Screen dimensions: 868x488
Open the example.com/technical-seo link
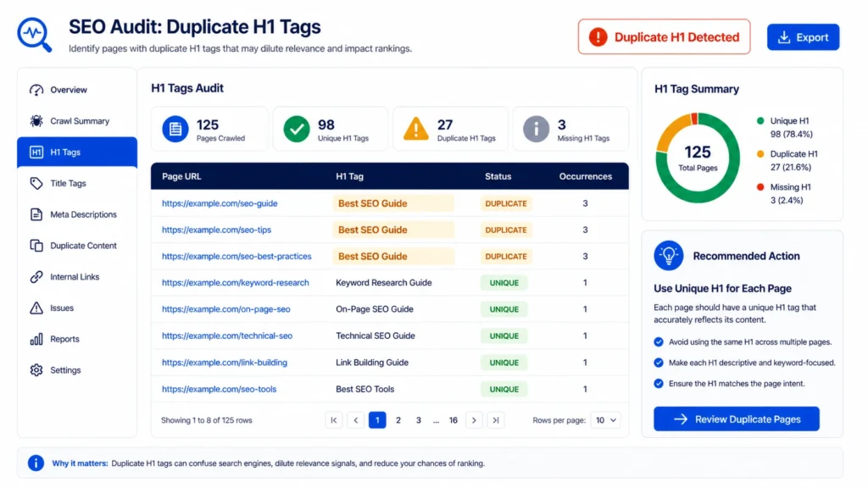click(x=227, y=335)
